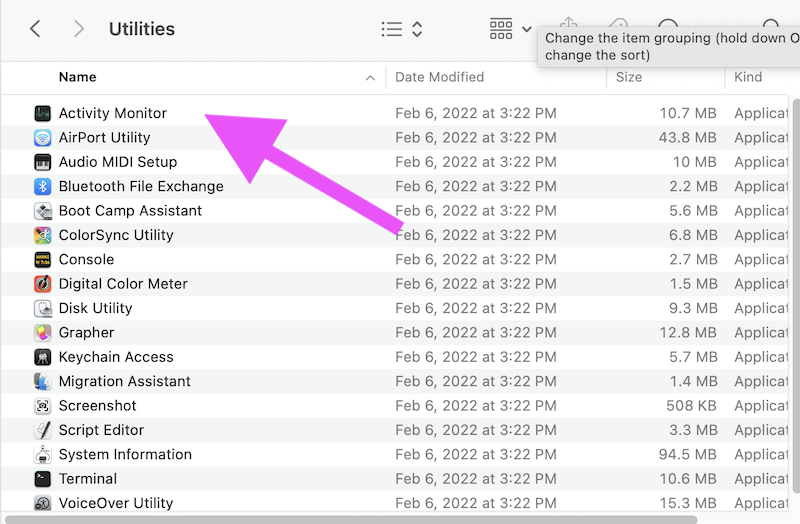The width and height of the screenshot is (800, 524).
Task: Click the Boot Camp Assistant name
Action: coord(130,211)
